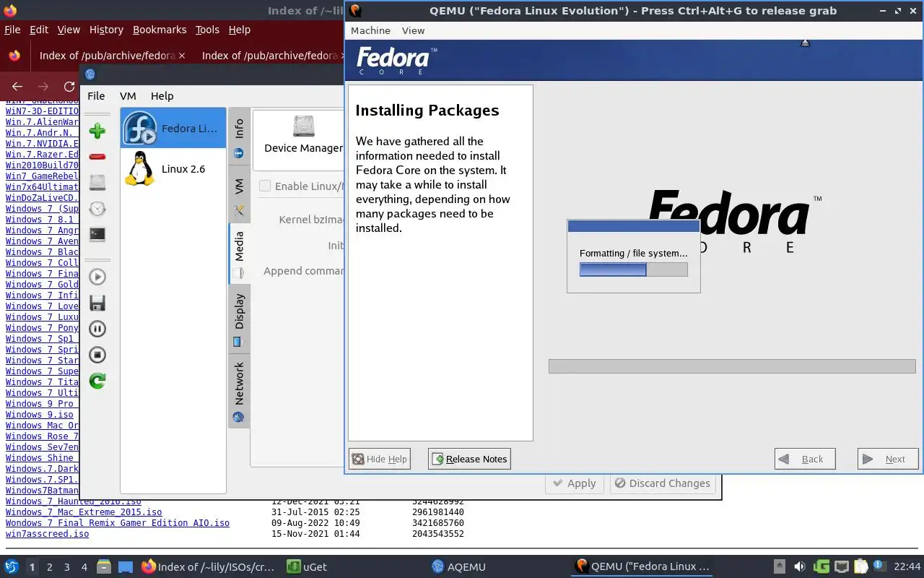Open the taskbar start menu icon
Image resolution: width=924 pixels, height=578 pixels.
pyautogui.click(x=11, y=567)
